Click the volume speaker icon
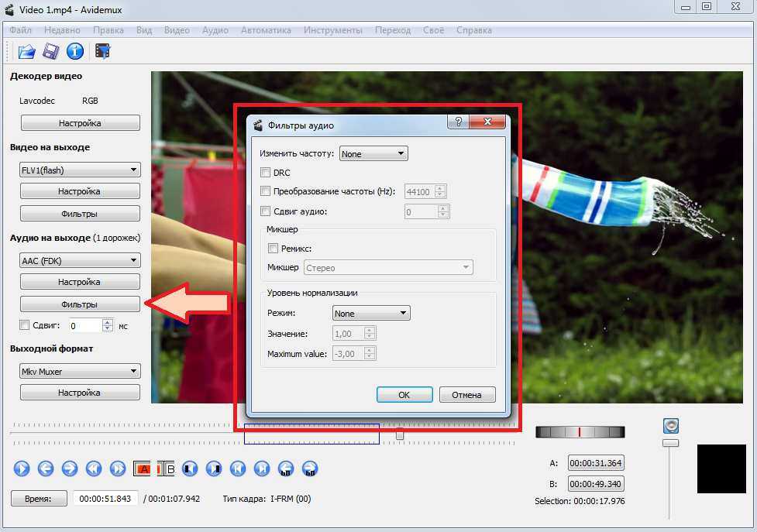The height and width of the screenshot is (532, 757). (671, 425)
